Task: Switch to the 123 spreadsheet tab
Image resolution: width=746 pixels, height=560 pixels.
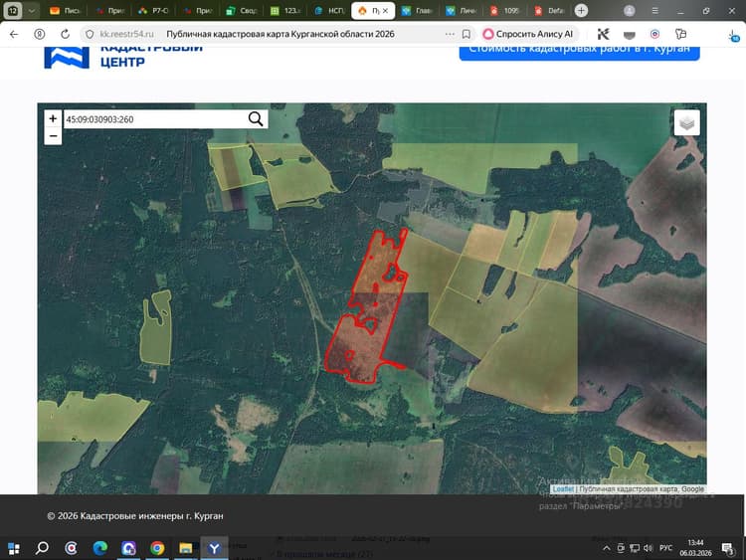Action: click(285, 11)
